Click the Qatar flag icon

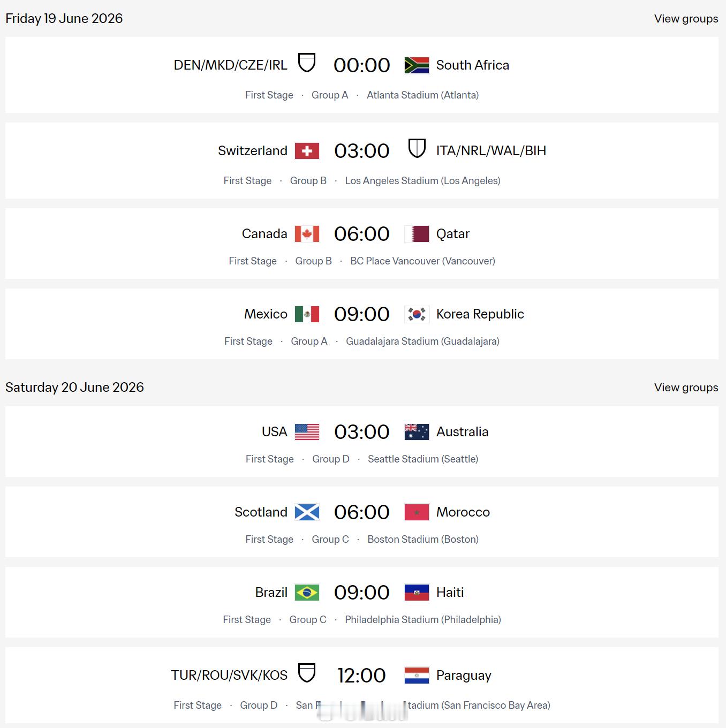point(417,234)
